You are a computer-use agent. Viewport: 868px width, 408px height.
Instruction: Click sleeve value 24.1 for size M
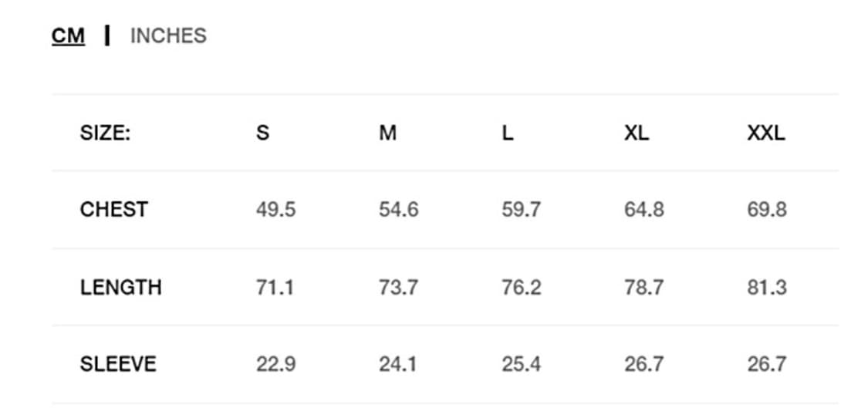point(397,364)
